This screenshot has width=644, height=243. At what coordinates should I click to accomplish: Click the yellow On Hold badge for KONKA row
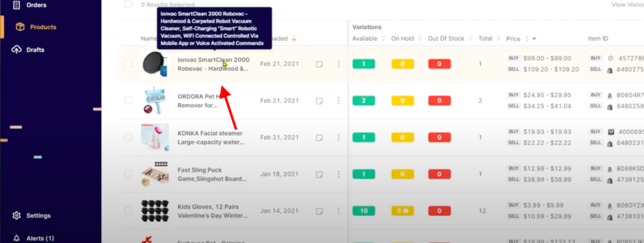[x=402, y=138]
